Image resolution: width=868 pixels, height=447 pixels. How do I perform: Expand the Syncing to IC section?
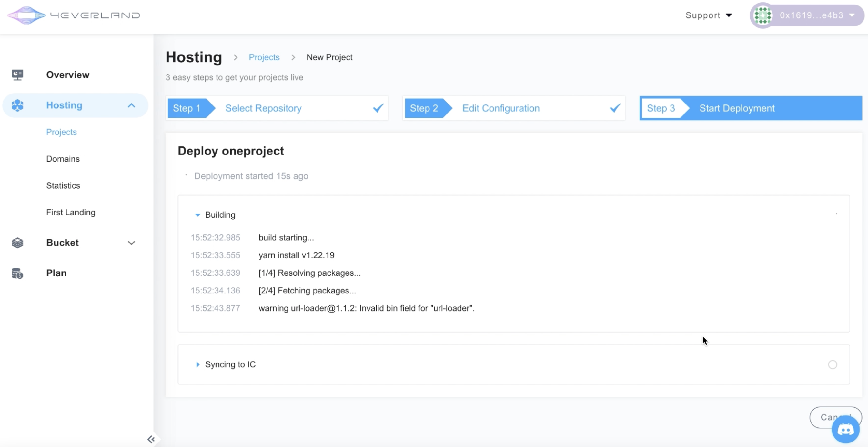(198, 364)
